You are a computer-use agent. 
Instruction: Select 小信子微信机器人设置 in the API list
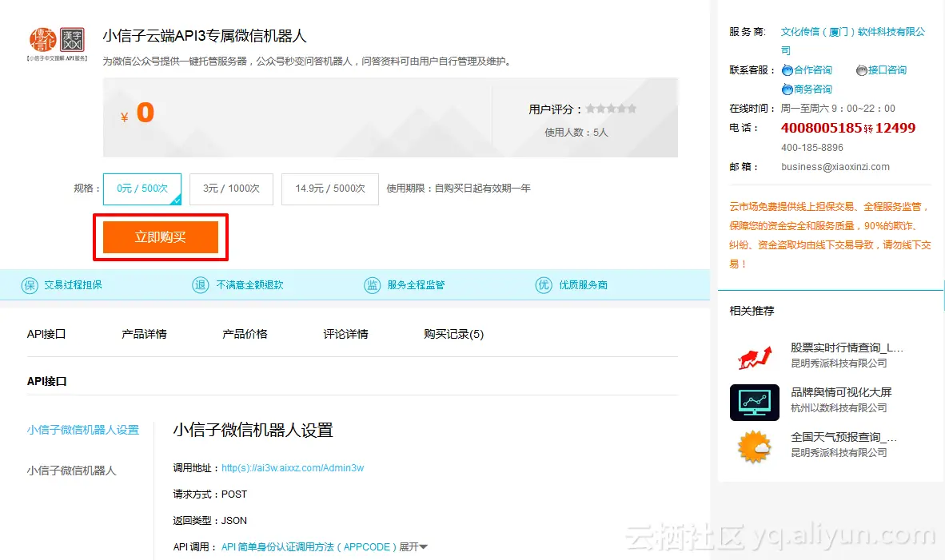coord(83,430)
